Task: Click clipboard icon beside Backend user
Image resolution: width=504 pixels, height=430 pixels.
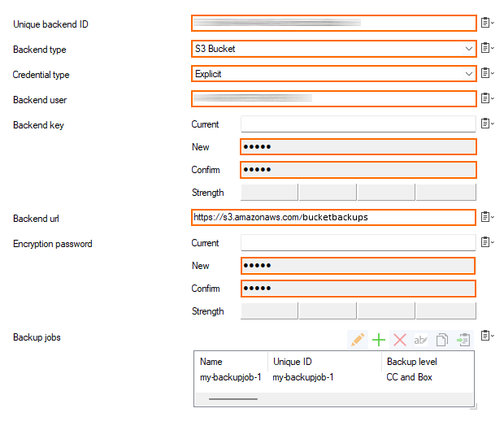Action: tap(487, 98)
